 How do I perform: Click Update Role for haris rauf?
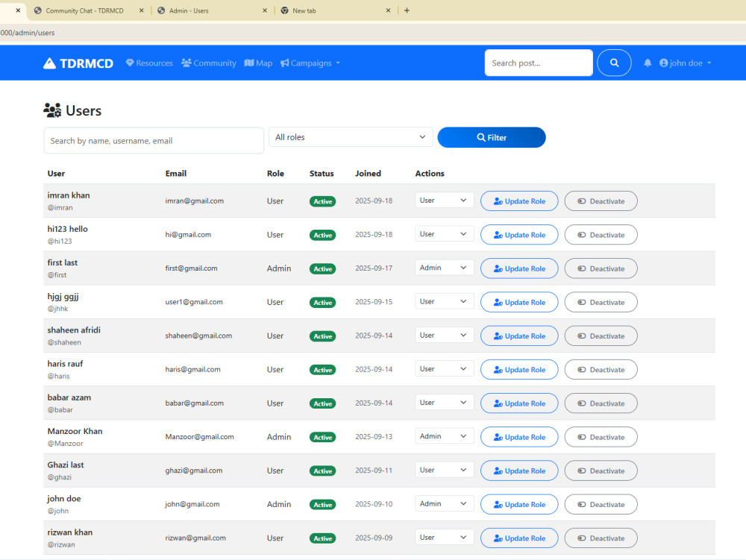point(519,370)
